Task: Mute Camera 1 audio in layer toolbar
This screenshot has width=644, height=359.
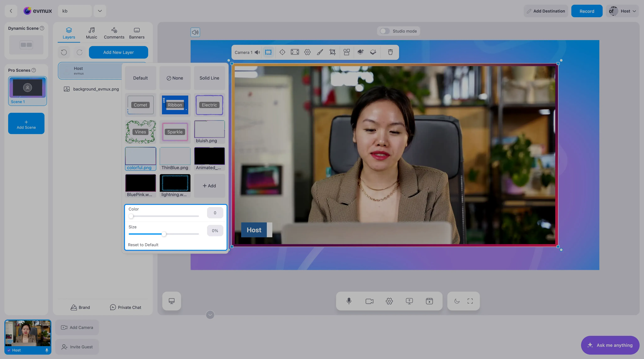Action: pyautogui.click(x=257, y=52)
